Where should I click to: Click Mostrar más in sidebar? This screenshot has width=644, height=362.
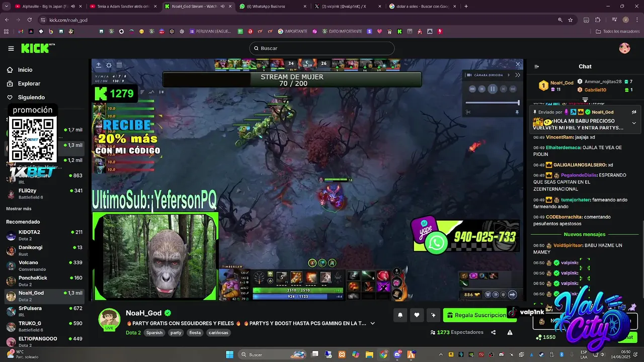pyautogui.click(x=19, y=209)
